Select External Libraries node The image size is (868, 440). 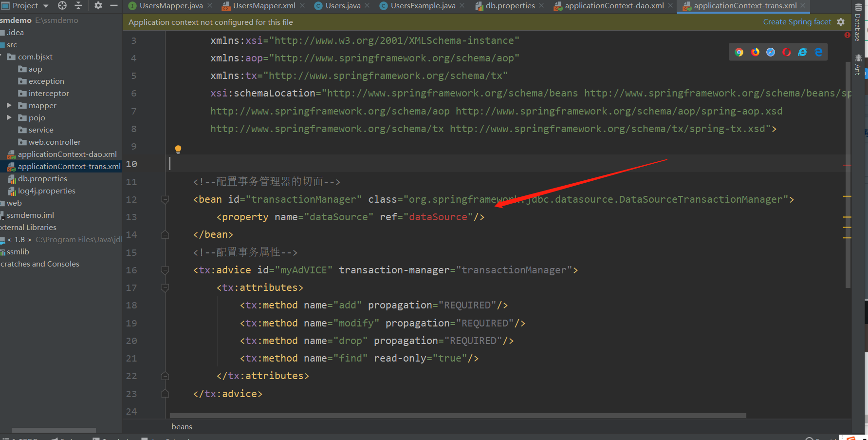(x=28, y=228)
